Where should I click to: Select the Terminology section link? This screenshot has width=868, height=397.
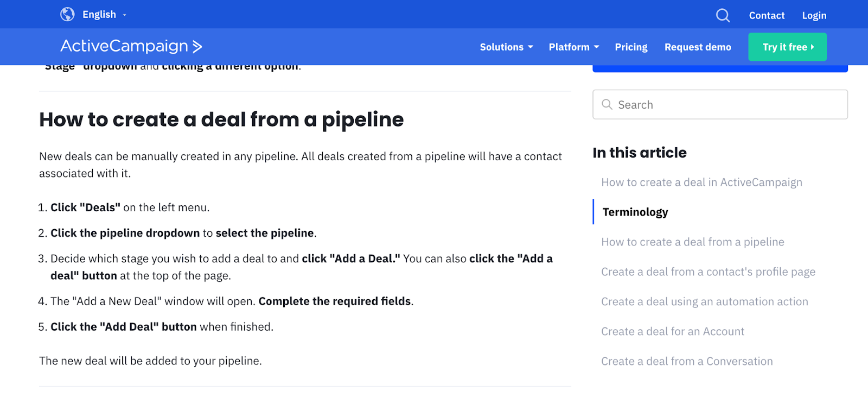[x=635, y=212]
